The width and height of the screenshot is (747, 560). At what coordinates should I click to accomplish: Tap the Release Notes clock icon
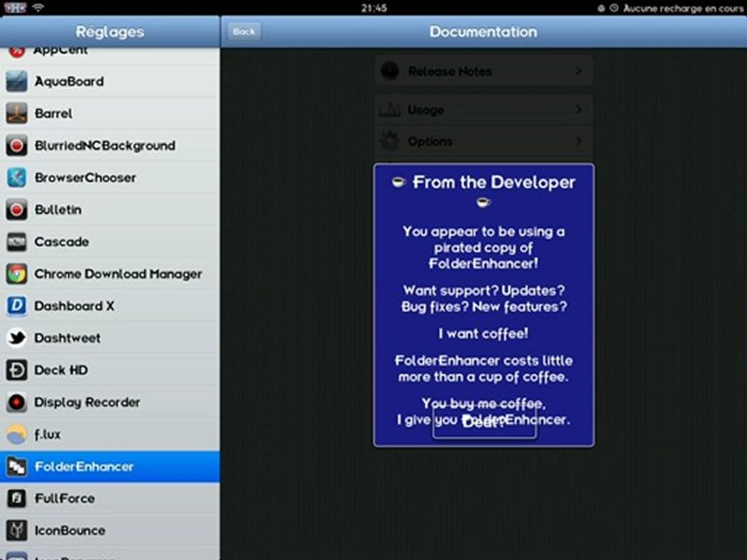[x=390, y=71]
